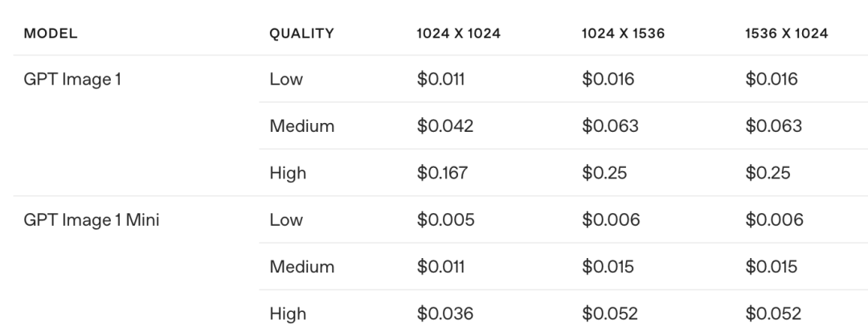Select the 1024 X 1024 column header
Screen dimensions: 868x336
[459, 34]
